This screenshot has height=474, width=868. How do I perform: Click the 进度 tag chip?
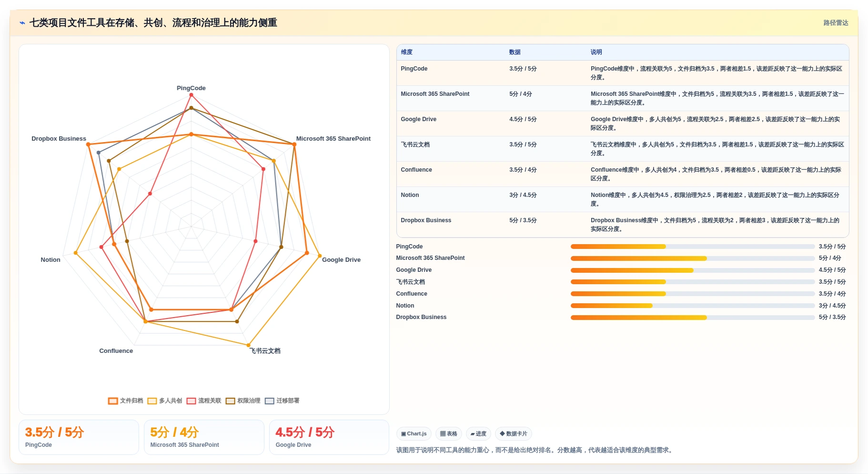[x=478, y=434]
